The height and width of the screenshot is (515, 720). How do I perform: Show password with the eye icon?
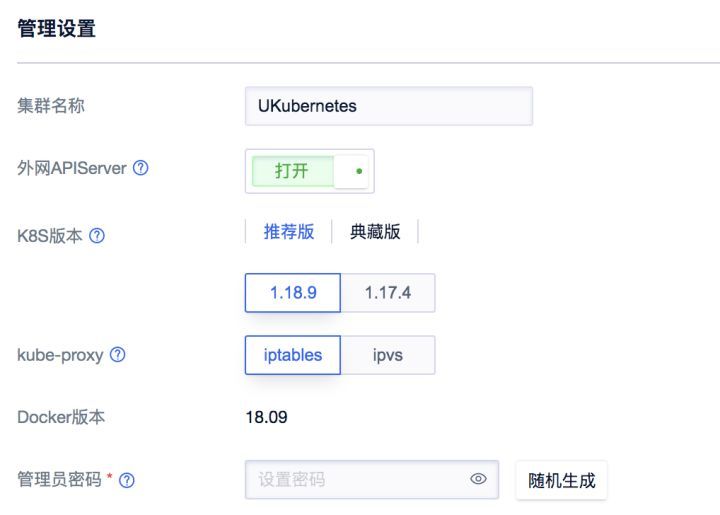pyautogui.click(x=478, y=480)
